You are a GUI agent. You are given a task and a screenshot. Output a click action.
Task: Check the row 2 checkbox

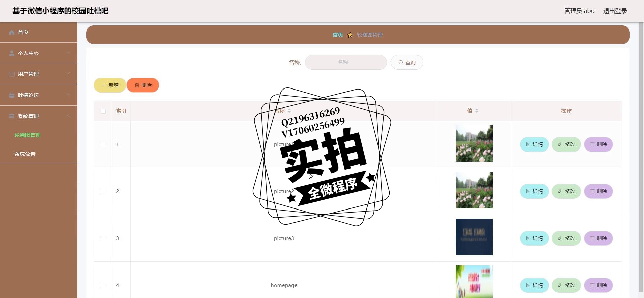pyautogui.click(x=103, y=191)
